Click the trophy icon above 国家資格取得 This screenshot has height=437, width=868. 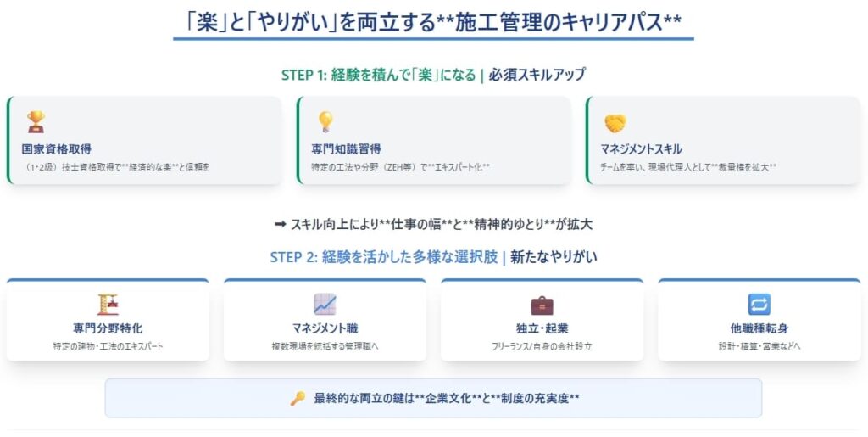(x=36, y=121)
